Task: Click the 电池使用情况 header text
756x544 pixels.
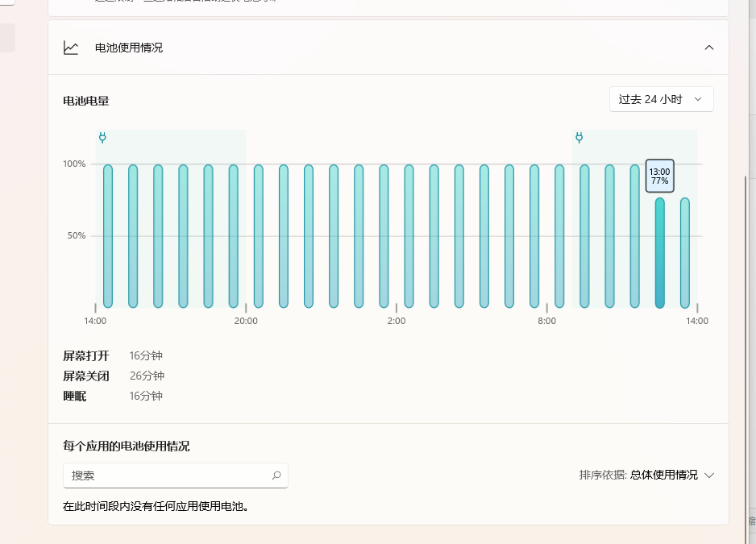Action: tap(129, 48)
